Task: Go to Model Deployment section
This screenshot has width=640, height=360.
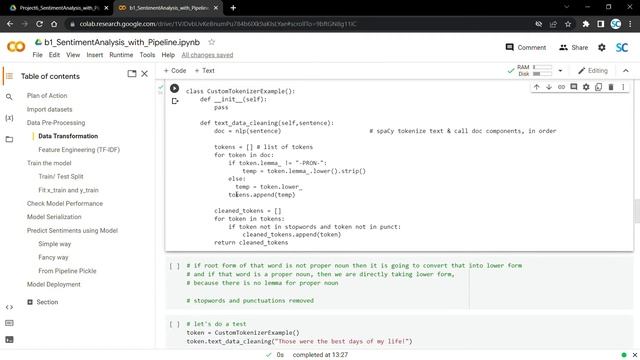Action: click(53, 284)
